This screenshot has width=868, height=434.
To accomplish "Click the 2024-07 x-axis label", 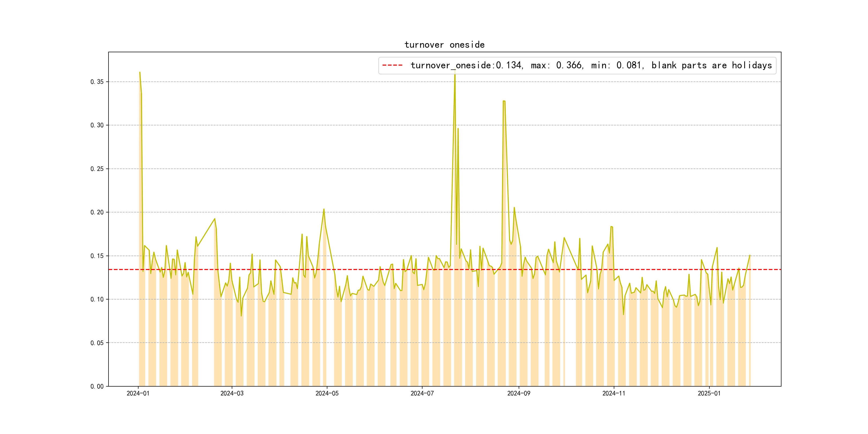I will (x=422, y=393).
